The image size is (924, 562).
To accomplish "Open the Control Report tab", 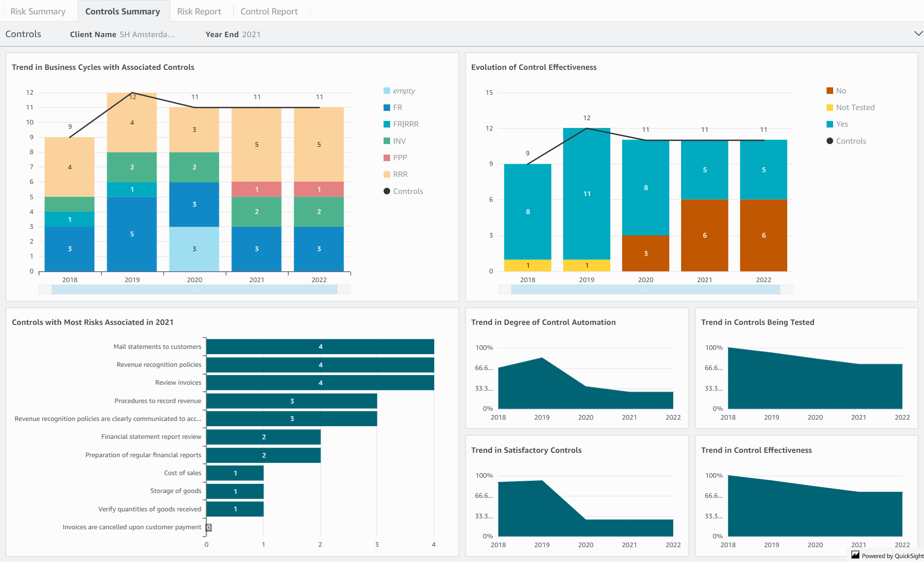I will pyautogui.click(x=269, y=11).
